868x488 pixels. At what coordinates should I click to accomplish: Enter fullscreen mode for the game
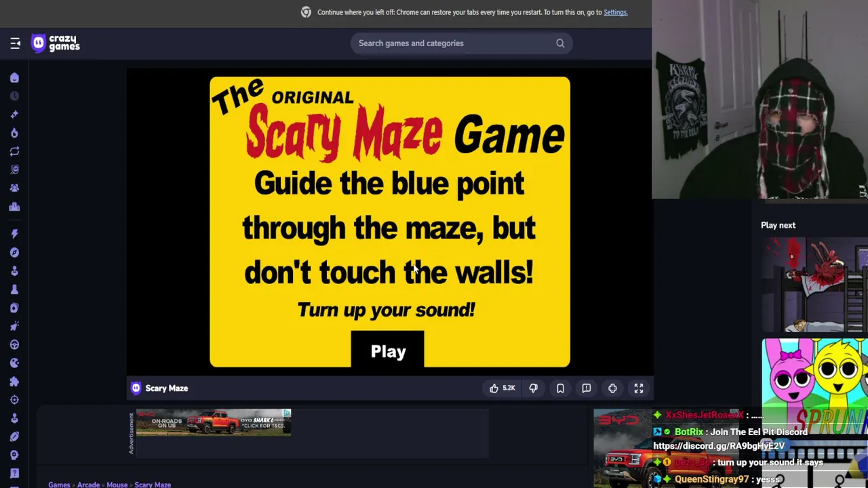[639, 388]
